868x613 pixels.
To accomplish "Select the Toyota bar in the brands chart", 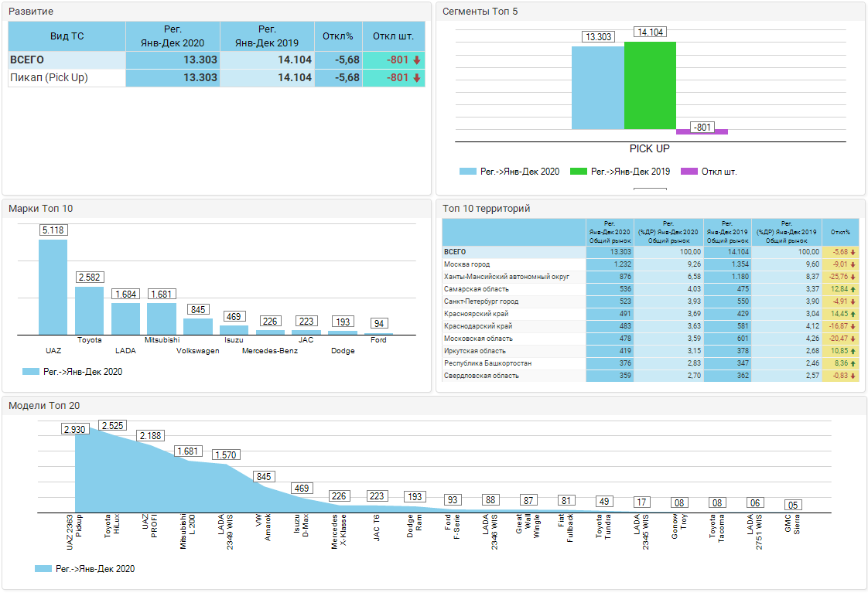I will click(89, 310).
